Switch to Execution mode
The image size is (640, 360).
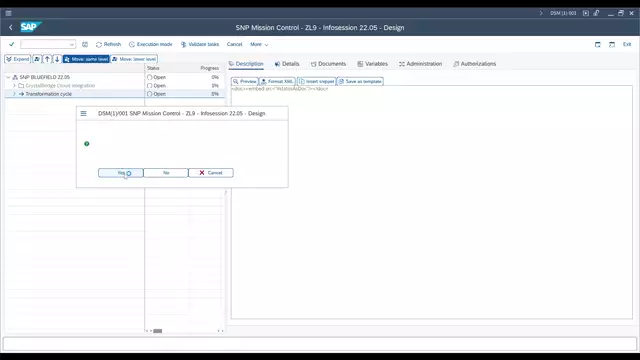(x=151, y=44)
